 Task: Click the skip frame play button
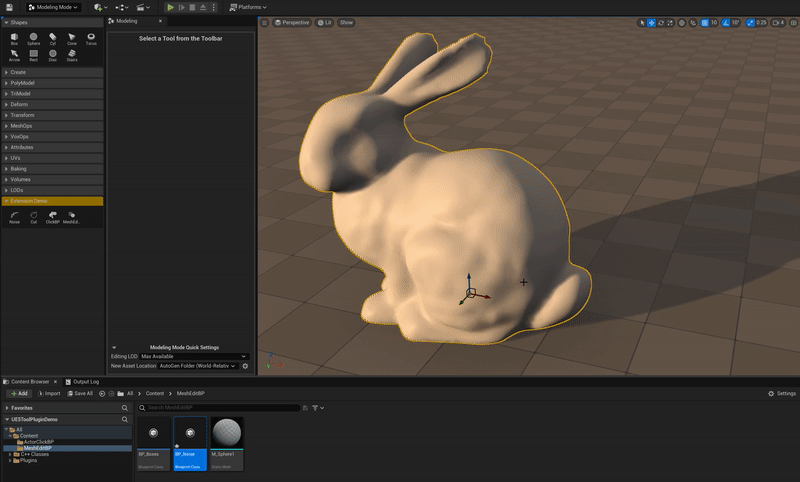tap(182, 7)
